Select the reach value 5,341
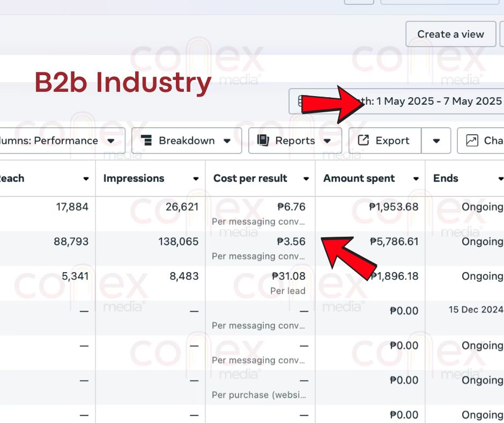The image size is (504, 423). [75, 276]
